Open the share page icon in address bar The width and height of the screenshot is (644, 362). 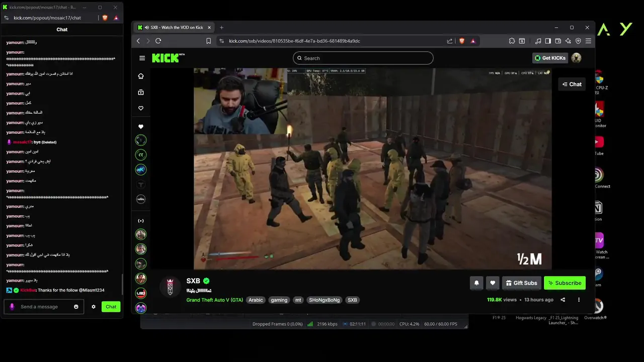tap(449, 41)
